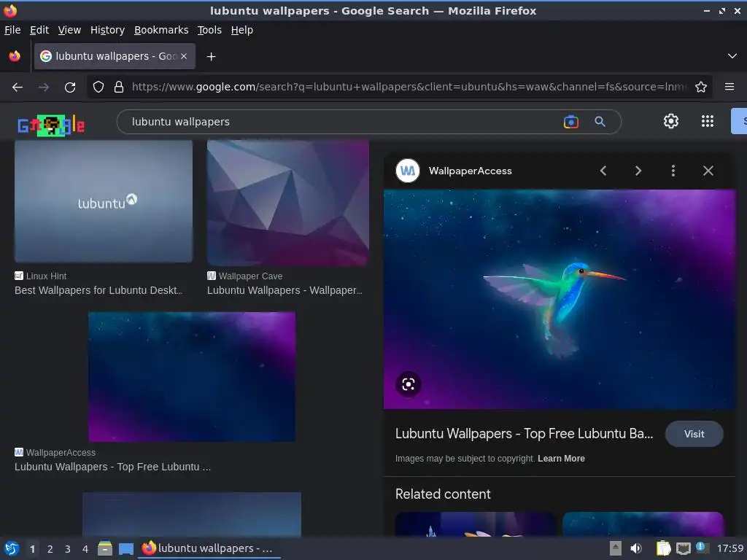Select the blue-purple space wallpaper thumbnail

pyautogui.click(x=192, y=377)
